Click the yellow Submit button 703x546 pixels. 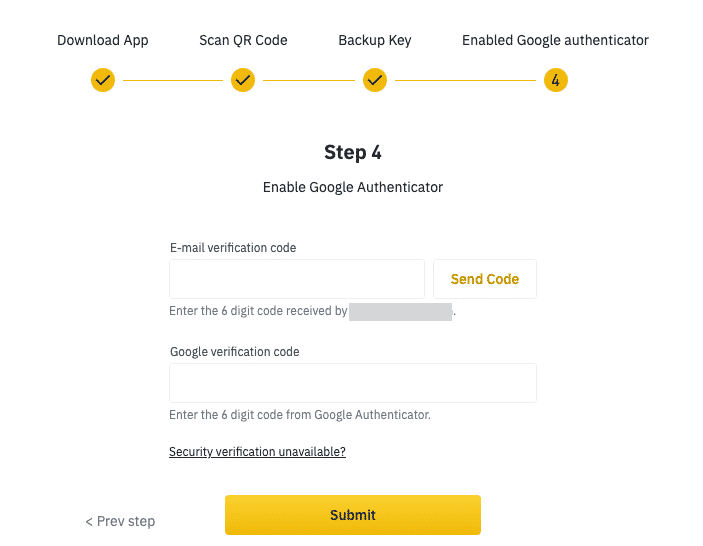pos(353,515)
